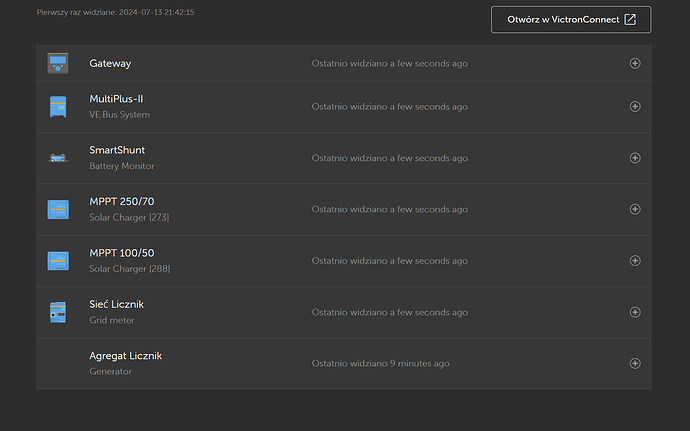The height and width of the screenshot is (431, 690).
Task: Select the Agregat Licznik device name
Action: tap(125, 355)
